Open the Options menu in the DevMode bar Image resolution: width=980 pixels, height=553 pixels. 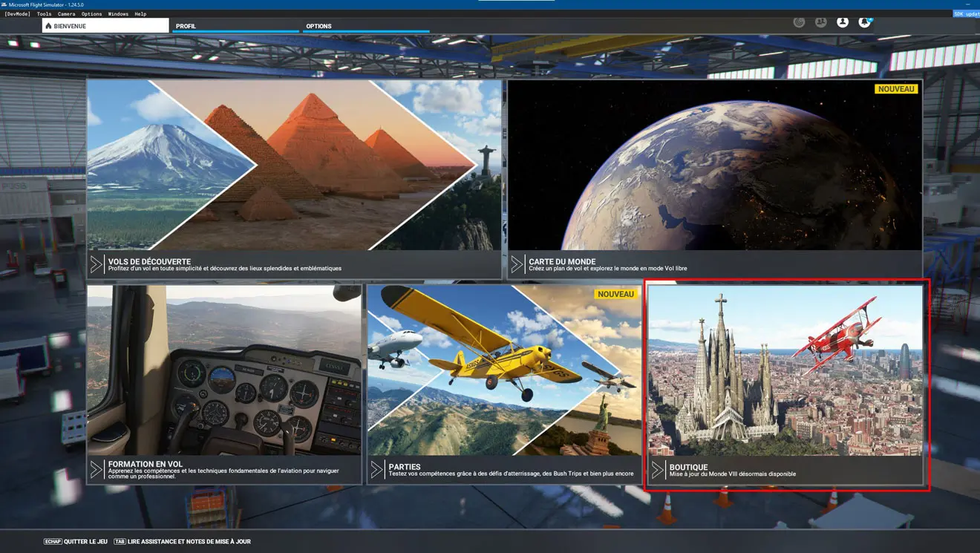pos(92,13)
